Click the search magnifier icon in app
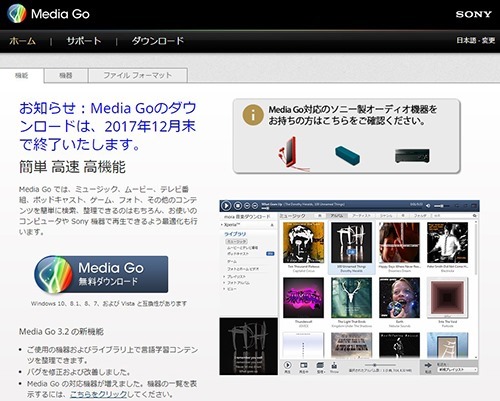Viewport: 500px width, 401px height. (x=475, y=216)
